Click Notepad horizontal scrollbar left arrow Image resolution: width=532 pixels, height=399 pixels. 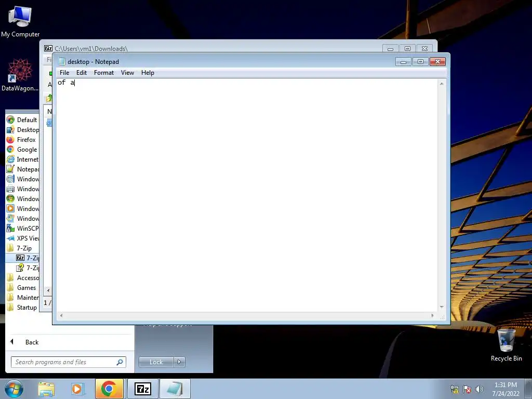click(x=61, y=315)
